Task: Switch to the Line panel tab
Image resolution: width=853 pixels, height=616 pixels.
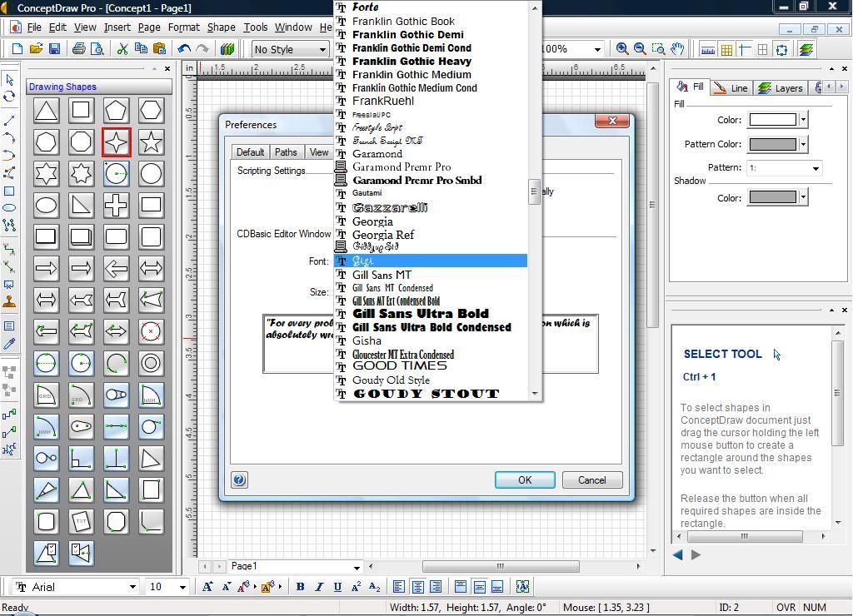Action: (x=731, y=88)
